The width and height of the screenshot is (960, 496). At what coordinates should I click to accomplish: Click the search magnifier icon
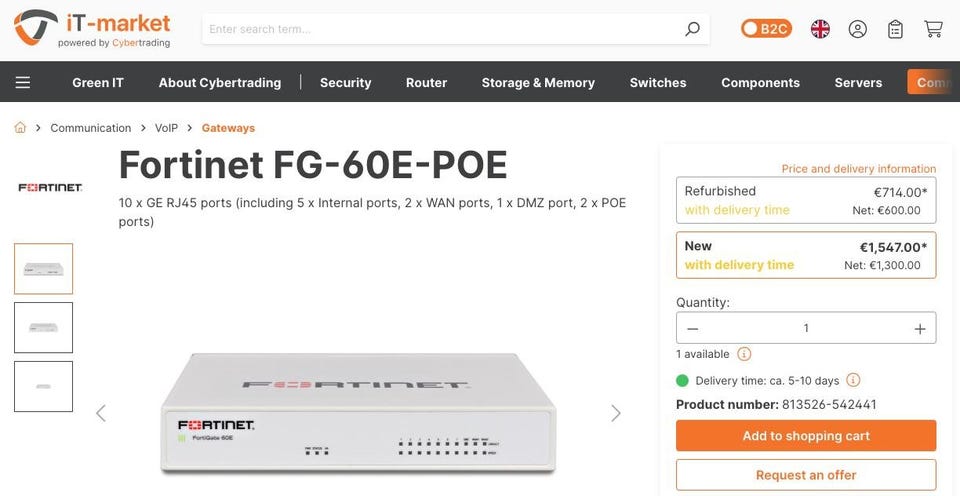click(x=692, y=29)
